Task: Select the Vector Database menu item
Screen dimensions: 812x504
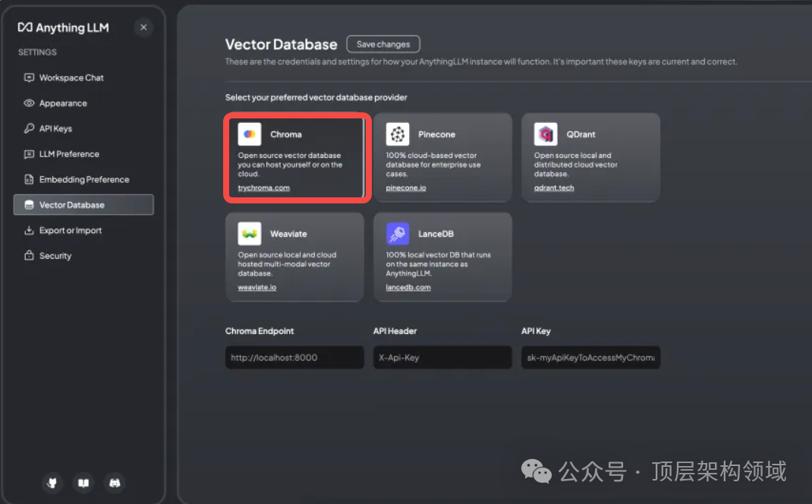Action: pyautogui.click(x=83, y=205)
